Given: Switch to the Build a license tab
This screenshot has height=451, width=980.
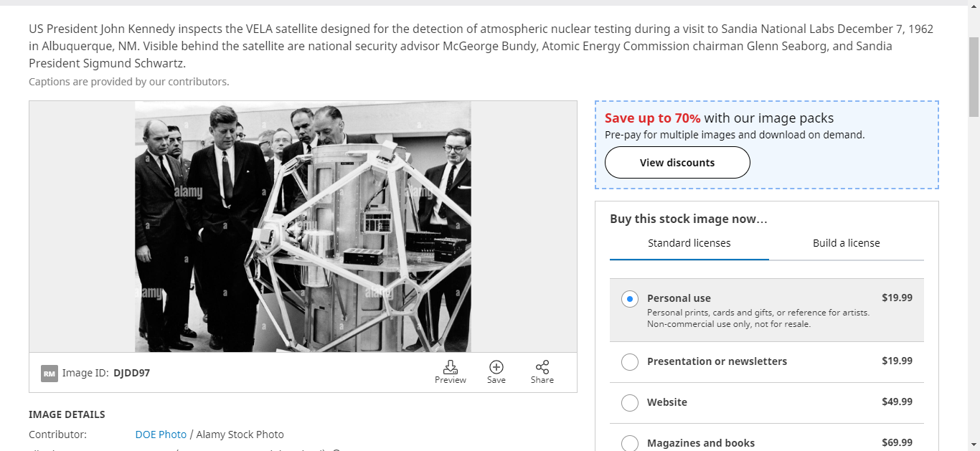Looking at the screenshot, I should coord(846,243).
